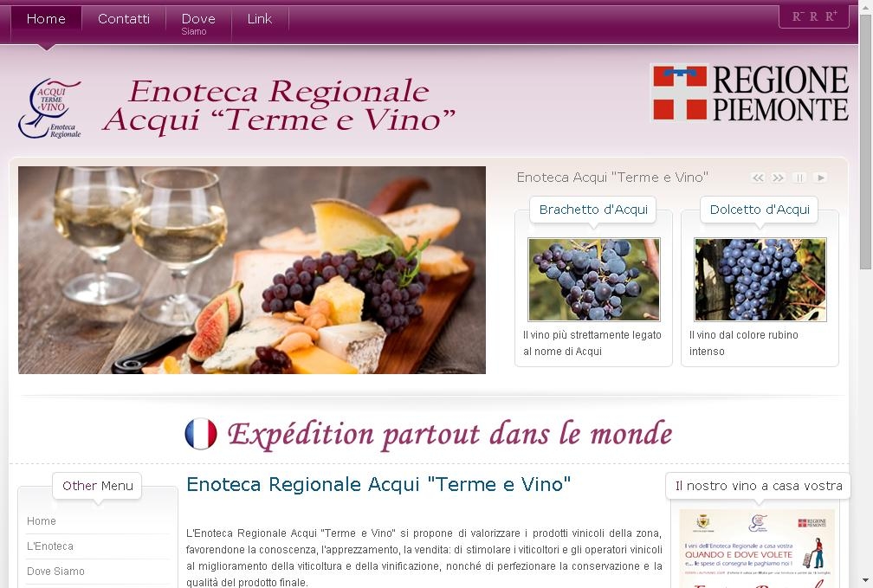This screenshot has width=873, height=588.
Task: Increase font size with the R+ icon
Action: [831, 16]
